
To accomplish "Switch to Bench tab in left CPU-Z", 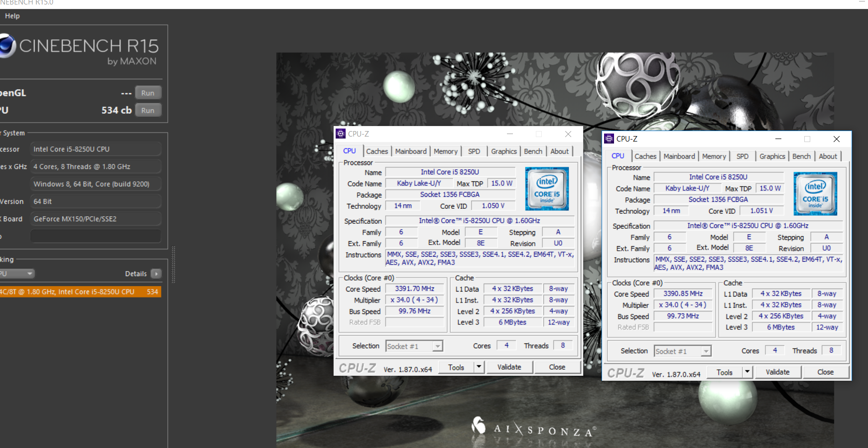I will tap(533, 151).
